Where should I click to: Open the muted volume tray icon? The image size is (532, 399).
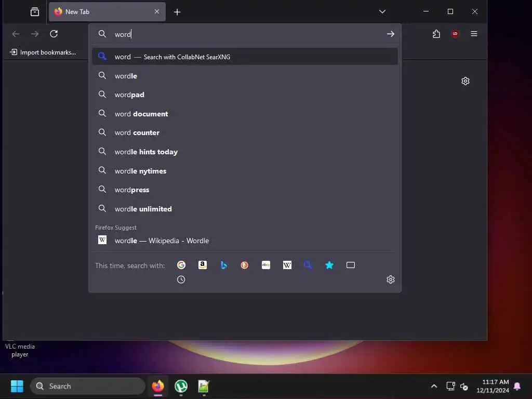pyautogui.click(x=464, y=387)
